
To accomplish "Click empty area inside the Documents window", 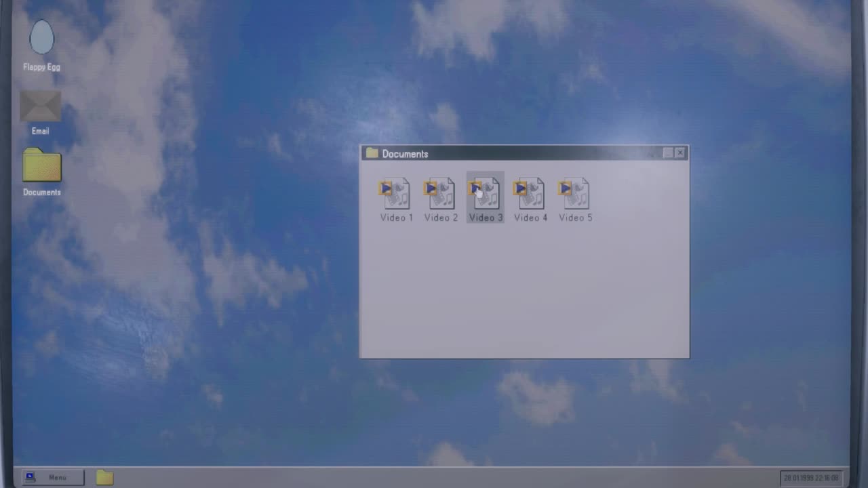I will [x=524, y=291].
